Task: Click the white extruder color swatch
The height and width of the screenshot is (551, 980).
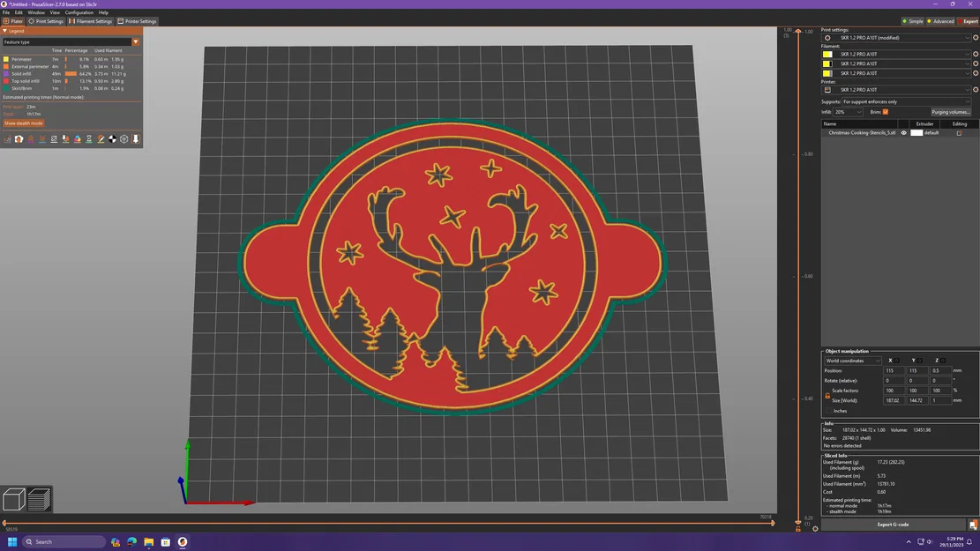Action: 916,133
